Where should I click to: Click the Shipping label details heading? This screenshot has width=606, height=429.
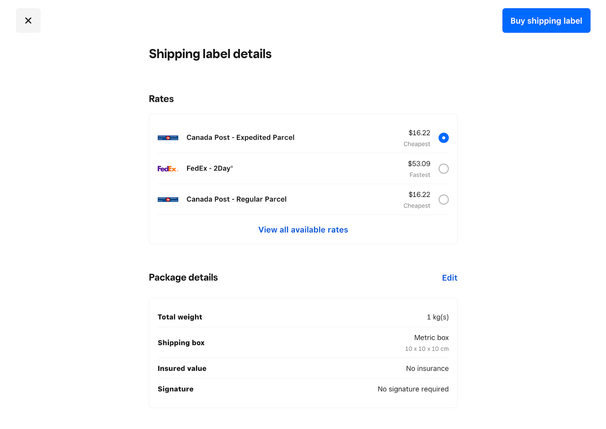[210, 54]
